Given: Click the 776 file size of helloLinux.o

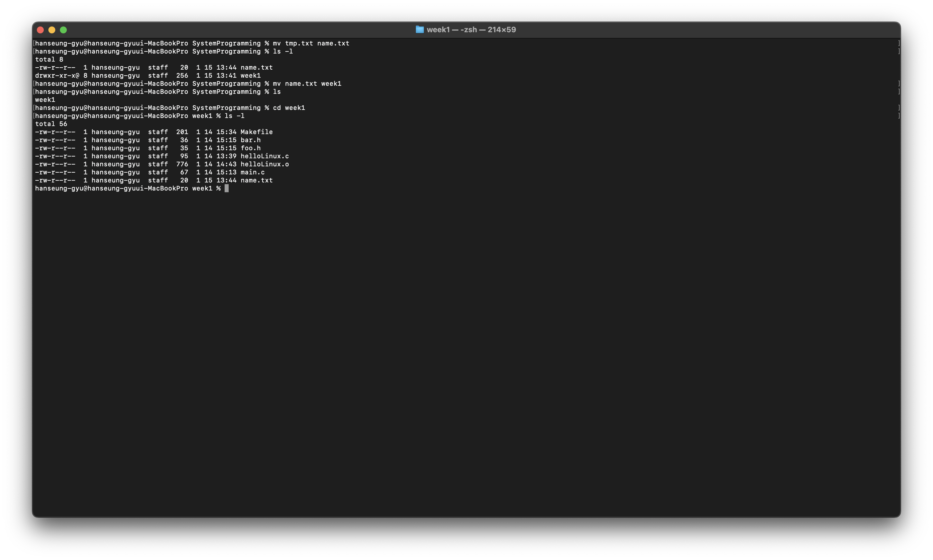Looking at the screenshot, I should tap(182, 164).
